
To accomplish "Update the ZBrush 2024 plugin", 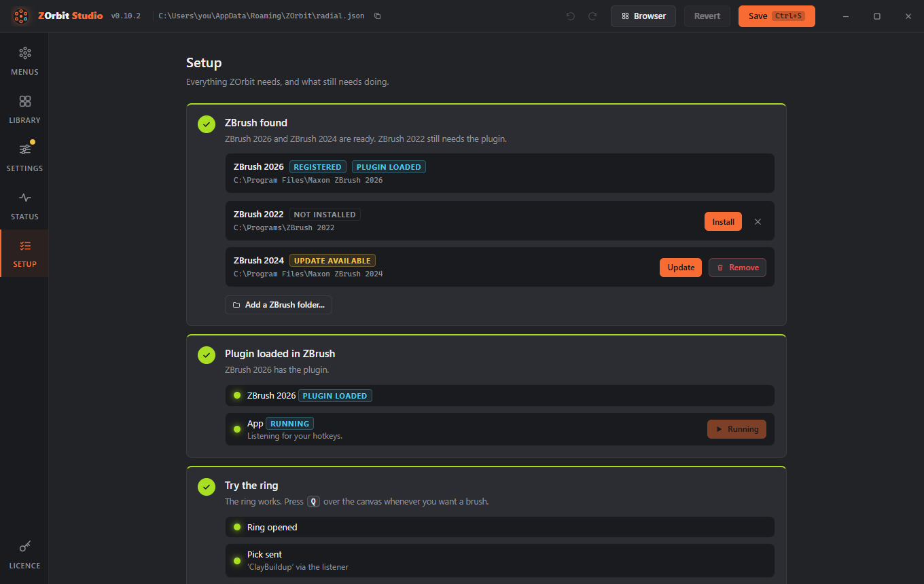I will tap(681, 268).
